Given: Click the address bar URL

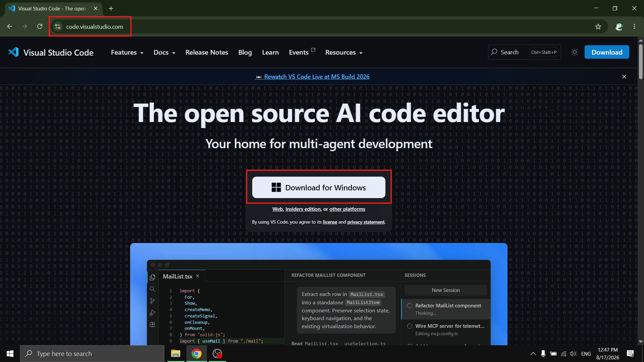Looking at the screenshot, I should point(95,26).
